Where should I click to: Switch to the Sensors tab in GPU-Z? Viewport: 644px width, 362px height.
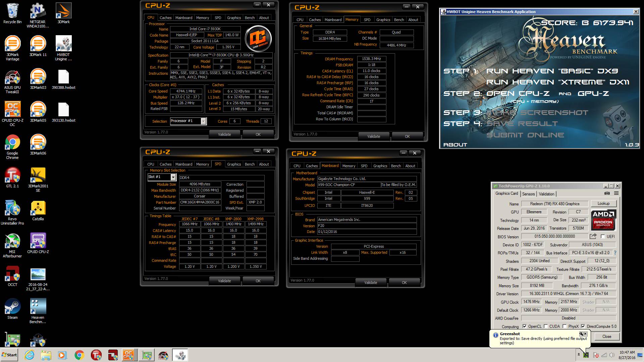tap(528, 194)
